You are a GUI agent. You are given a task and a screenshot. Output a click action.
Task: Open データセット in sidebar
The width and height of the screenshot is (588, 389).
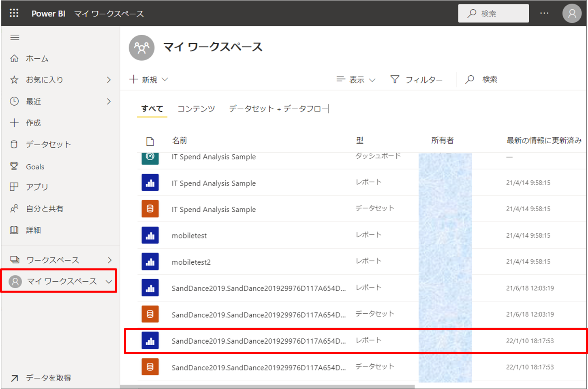pos(48,144)
